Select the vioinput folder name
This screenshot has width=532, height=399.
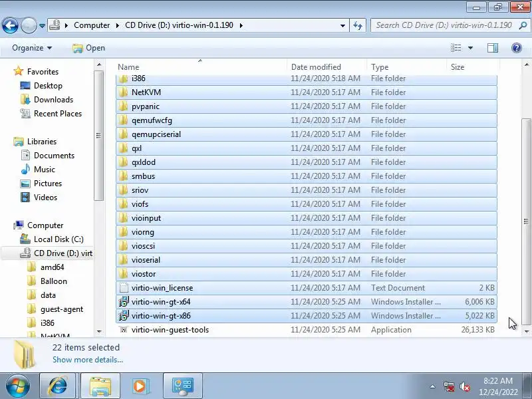[146, 218]
